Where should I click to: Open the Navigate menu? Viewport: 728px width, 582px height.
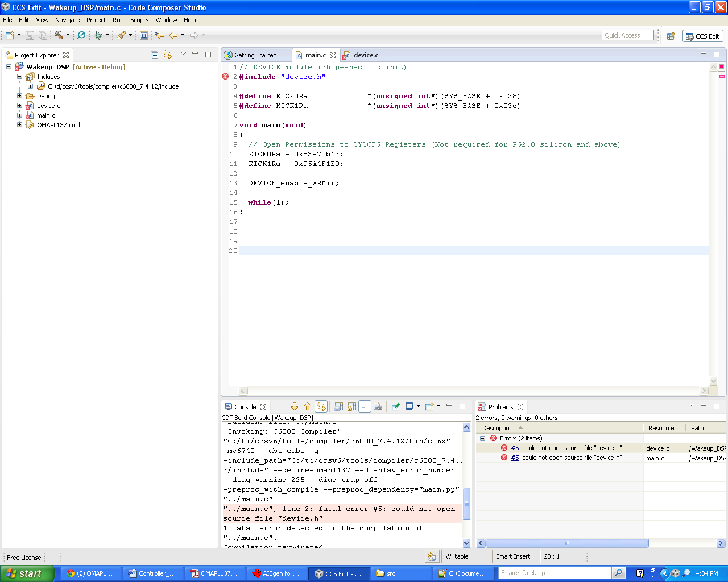pos(67,20)
